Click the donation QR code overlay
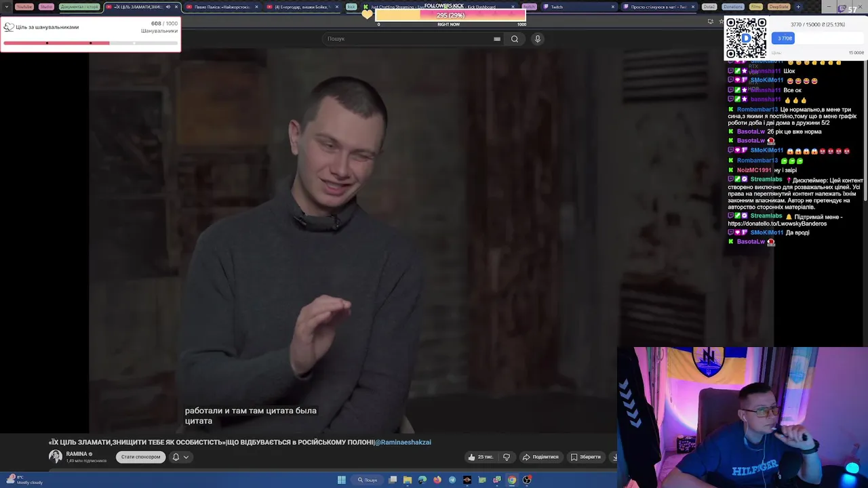This screenshot has width=868, height=488. tap(746, 38)
